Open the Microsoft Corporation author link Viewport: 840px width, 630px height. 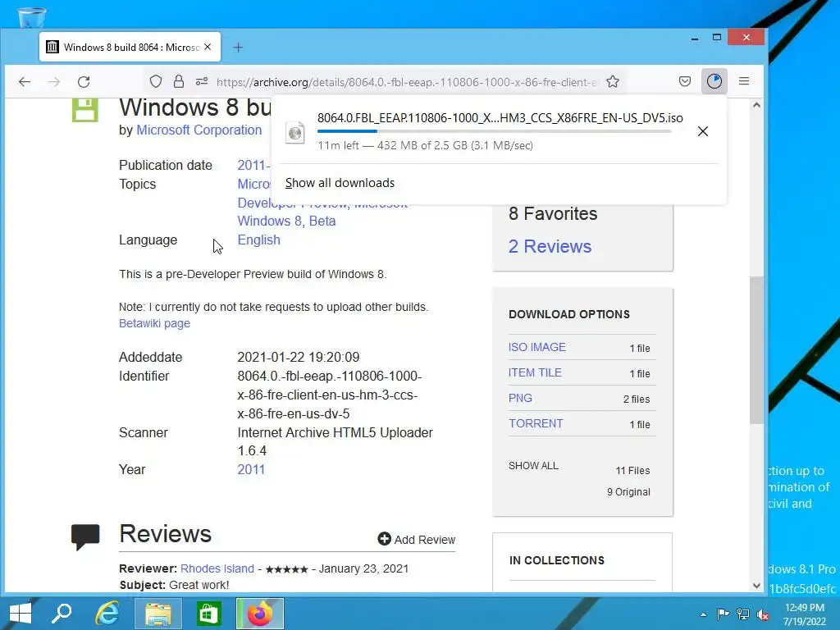click(x=199, y=130)
